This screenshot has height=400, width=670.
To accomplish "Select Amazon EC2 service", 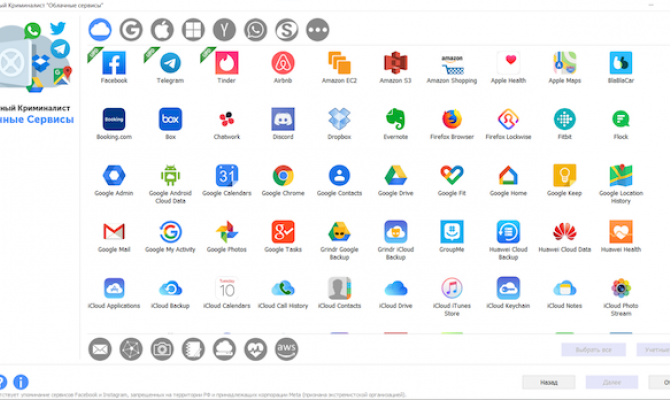I will pos(339,63).
